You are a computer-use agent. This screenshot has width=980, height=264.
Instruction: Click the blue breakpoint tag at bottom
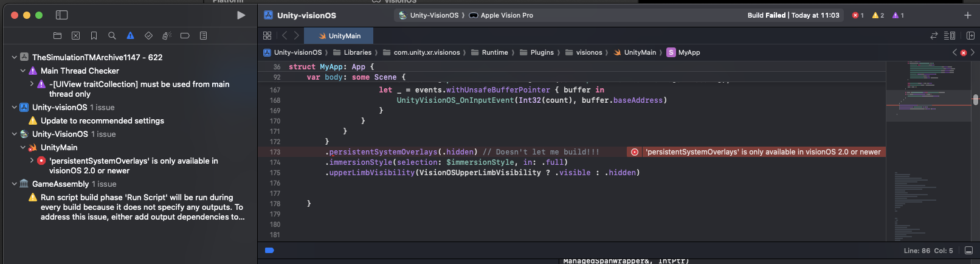[270, 250]
